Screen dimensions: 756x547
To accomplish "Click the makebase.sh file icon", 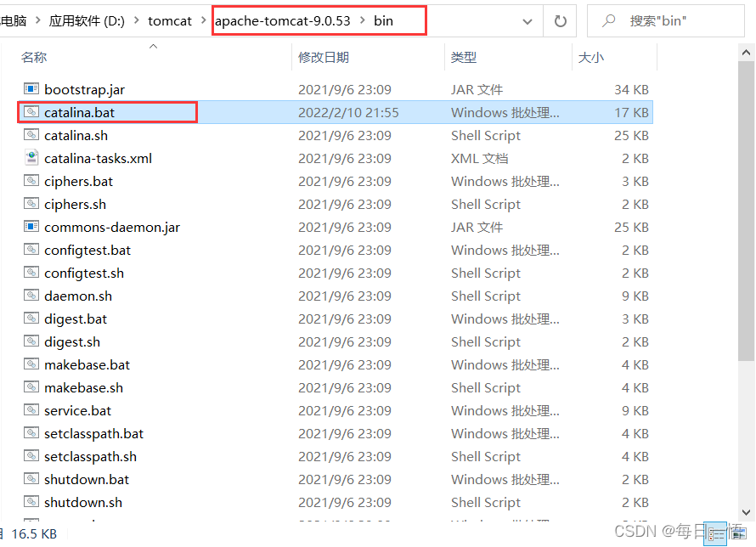I will coord(31,387).
